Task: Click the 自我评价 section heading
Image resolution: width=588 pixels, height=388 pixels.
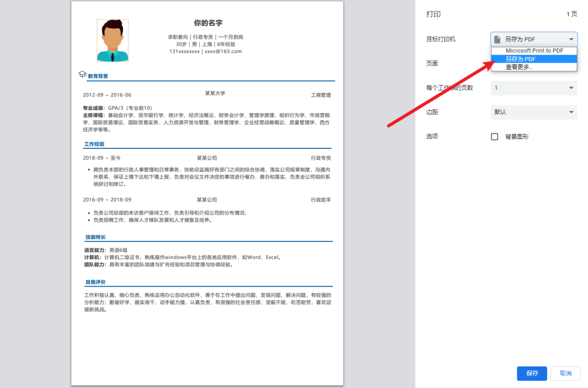Action: [95, 282]
